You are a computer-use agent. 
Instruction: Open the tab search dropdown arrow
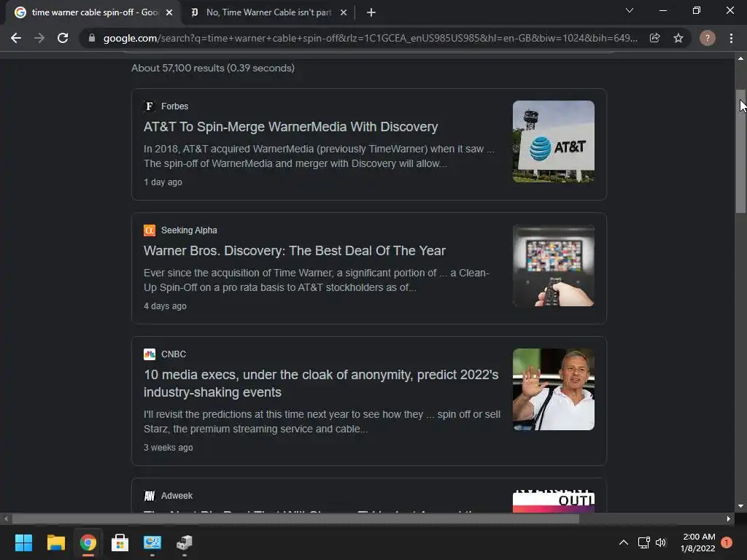(x=630, y=10)
